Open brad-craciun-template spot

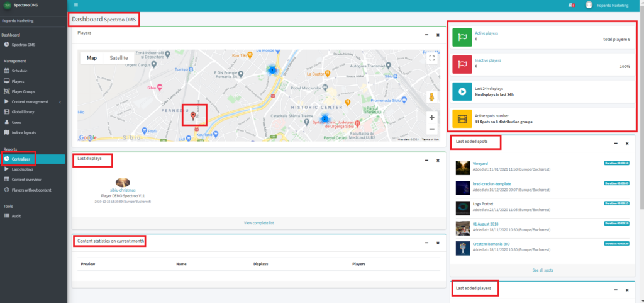click(492, 184)
